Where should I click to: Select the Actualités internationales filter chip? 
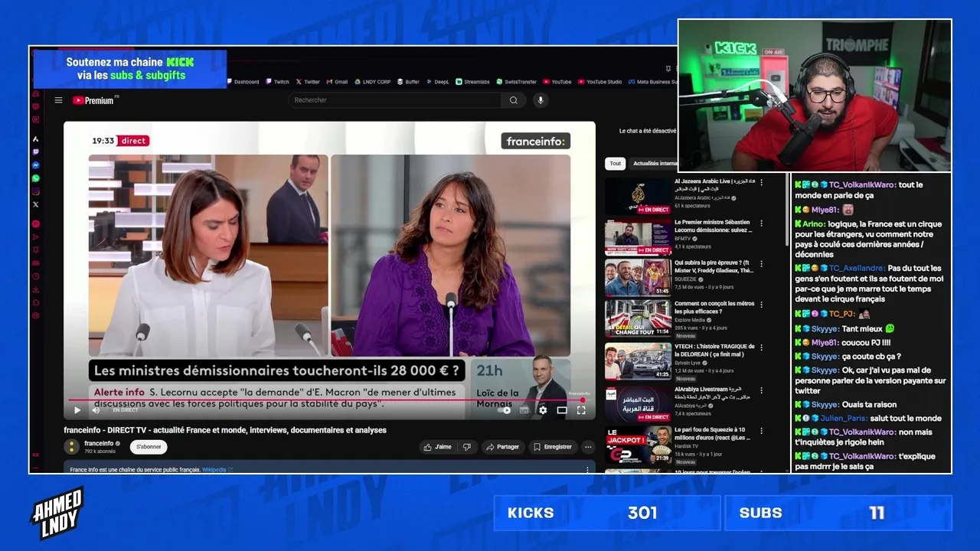pos(655,163)
